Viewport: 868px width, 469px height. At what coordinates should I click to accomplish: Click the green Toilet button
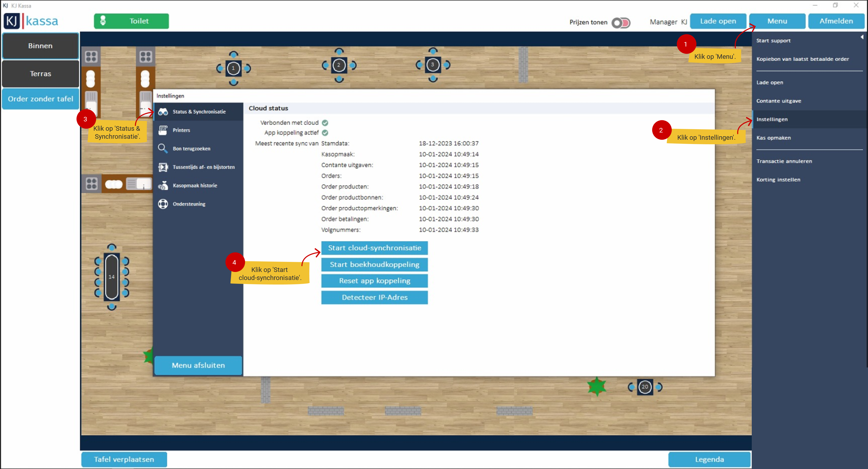pos(131,21)
